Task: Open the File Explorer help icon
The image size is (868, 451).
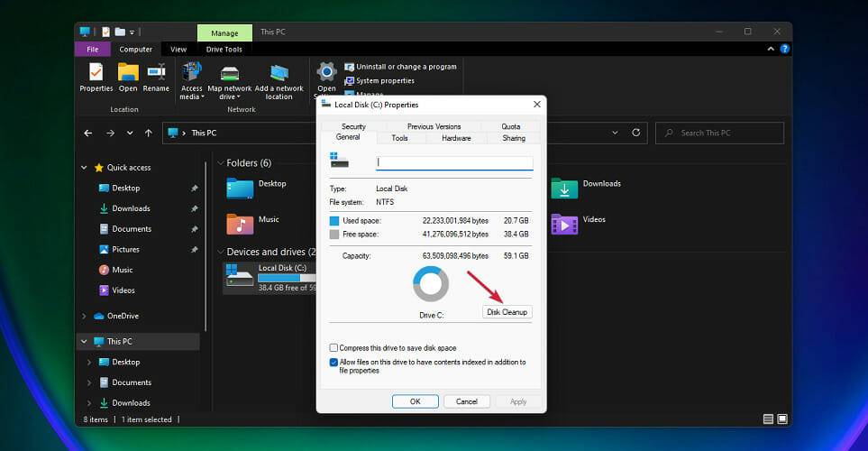Action: coord(784,49)
